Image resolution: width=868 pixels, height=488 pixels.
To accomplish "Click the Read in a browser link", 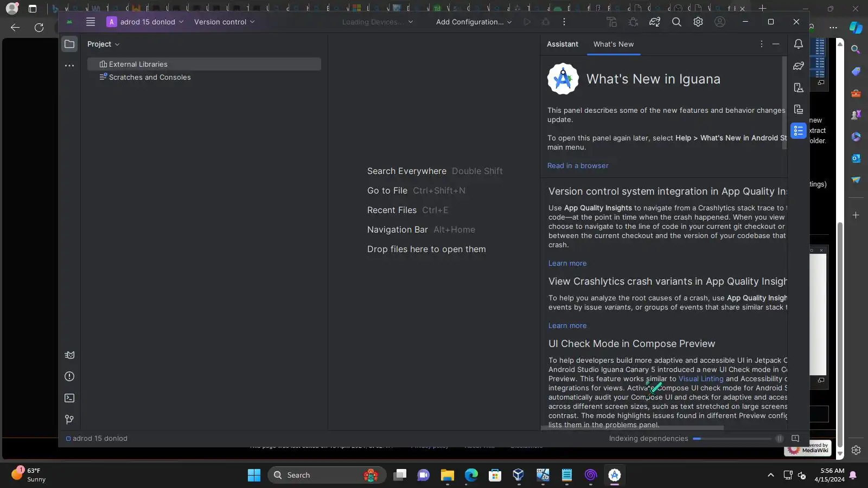I will click(578, 165).
